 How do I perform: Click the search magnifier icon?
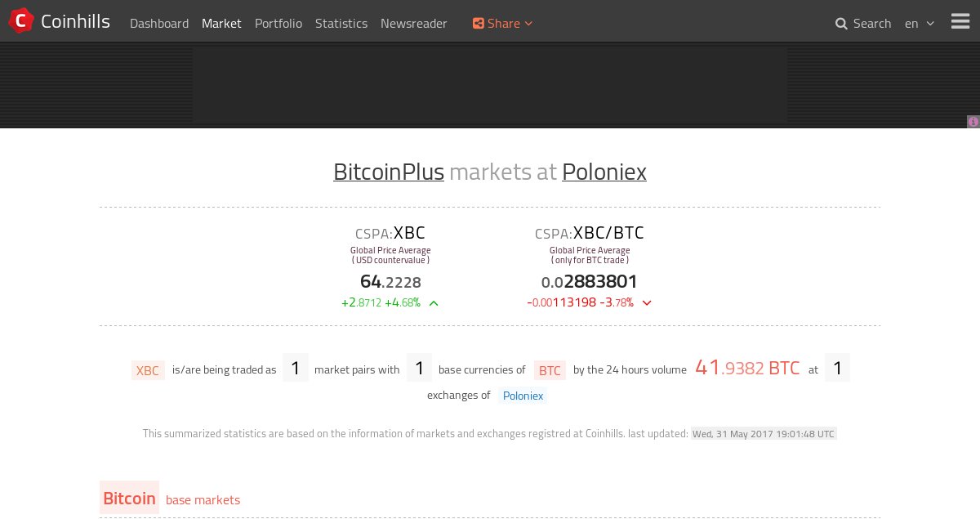[841, 24]
